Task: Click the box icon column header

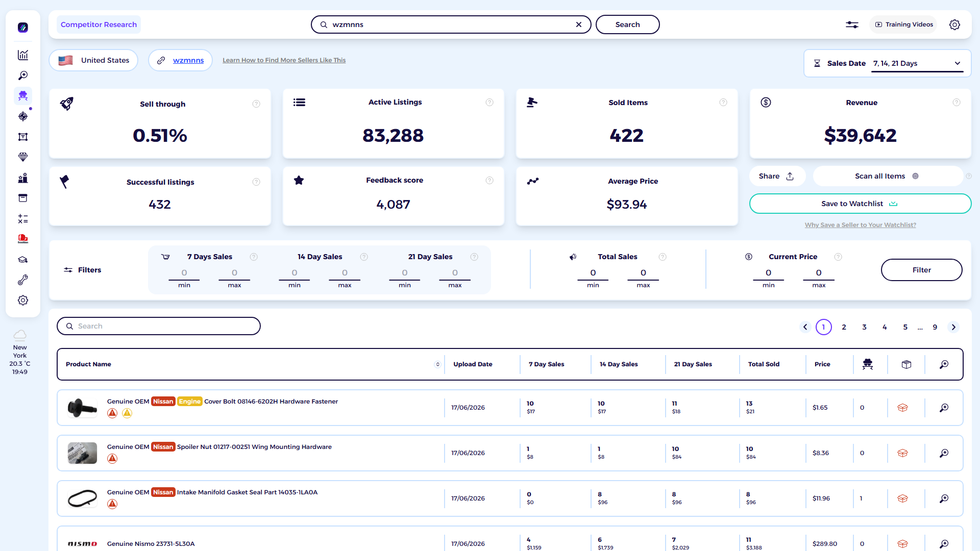Action: [x=906, y=364]
